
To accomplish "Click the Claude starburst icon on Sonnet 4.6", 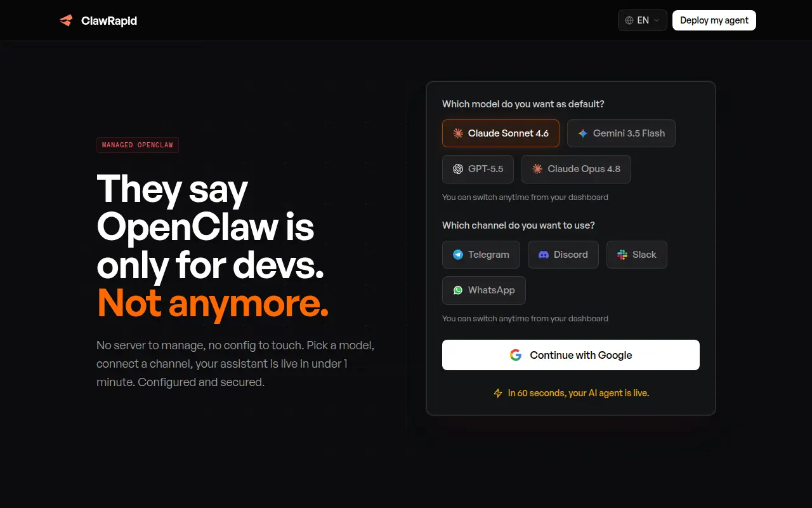I will pyautogui.click(x=458, y=133).
